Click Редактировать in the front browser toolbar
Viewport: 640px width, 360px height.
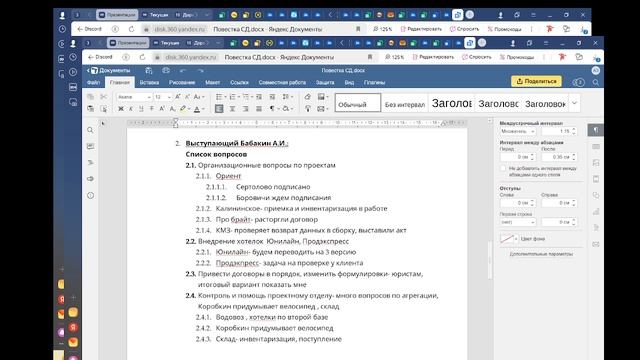tap(433, 57)
